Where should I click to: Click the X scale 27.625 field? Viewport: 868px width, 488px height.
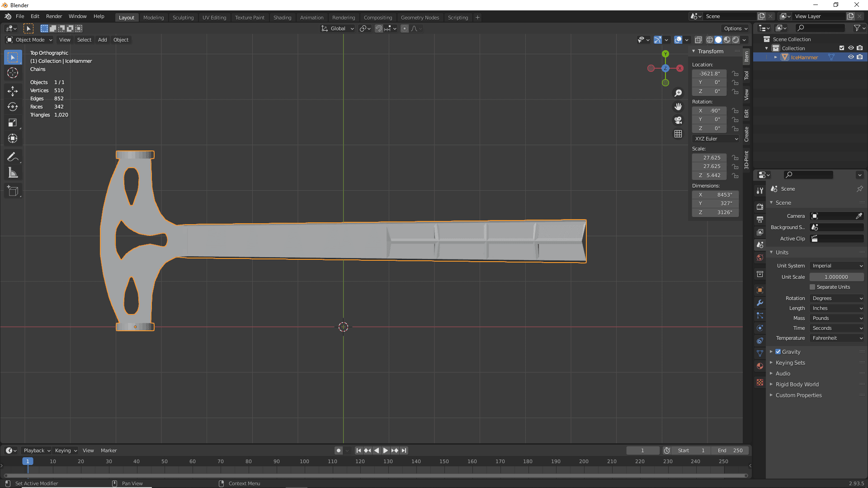709,158
